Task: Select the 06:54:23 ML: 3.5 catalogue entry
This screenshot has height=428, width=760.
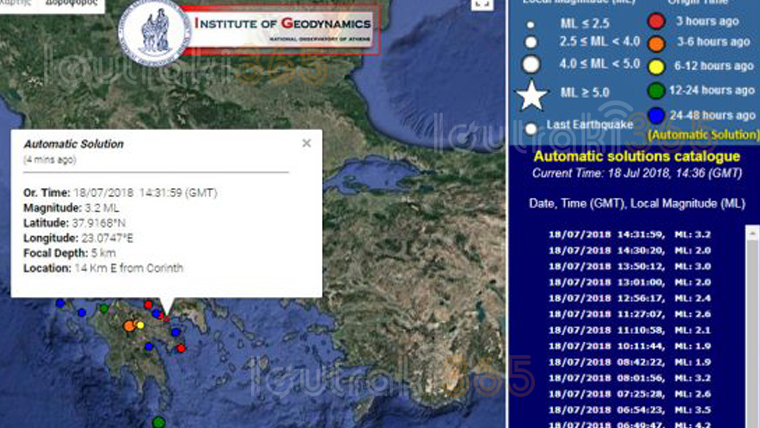Action: [629, 410]
